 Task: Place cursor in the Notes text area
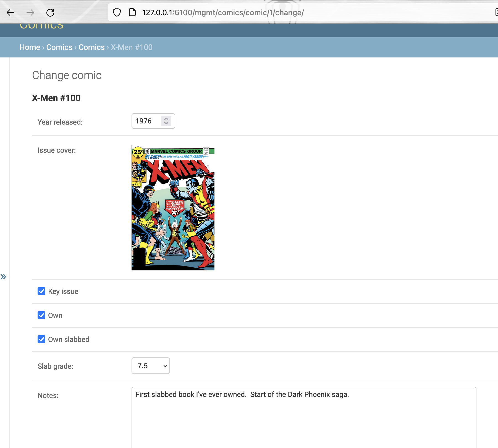(x=304, y=417)
